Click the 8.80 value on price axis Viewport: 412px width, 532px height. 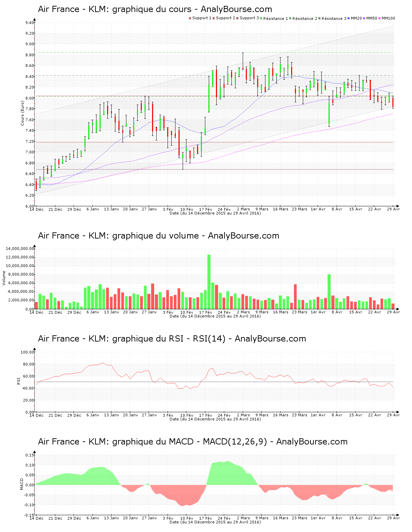click(x=30, y=55)
